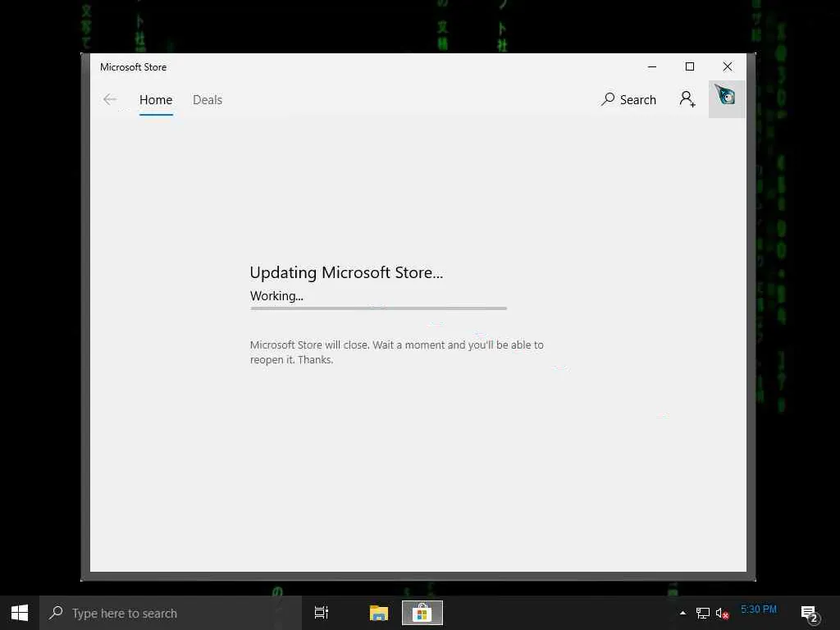
Task: Click the muted volume tray icon
Action: coord(722,613)
